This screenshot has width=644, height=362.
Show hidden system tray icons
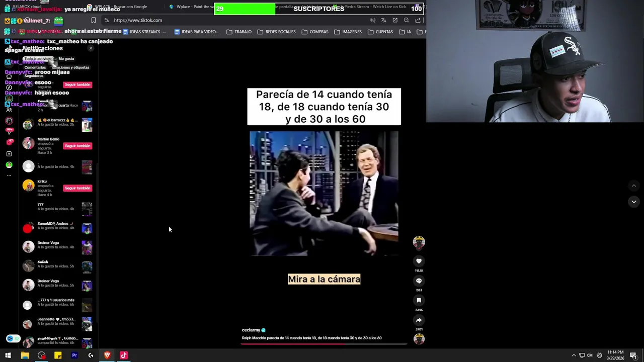574,355
